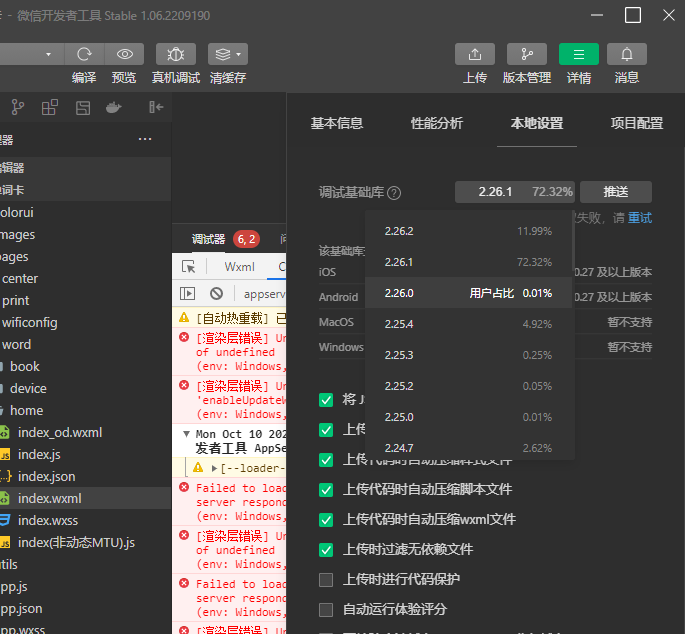Collapse the sidebar panel icon
The image size is (685, 634).
click(156, 107)
